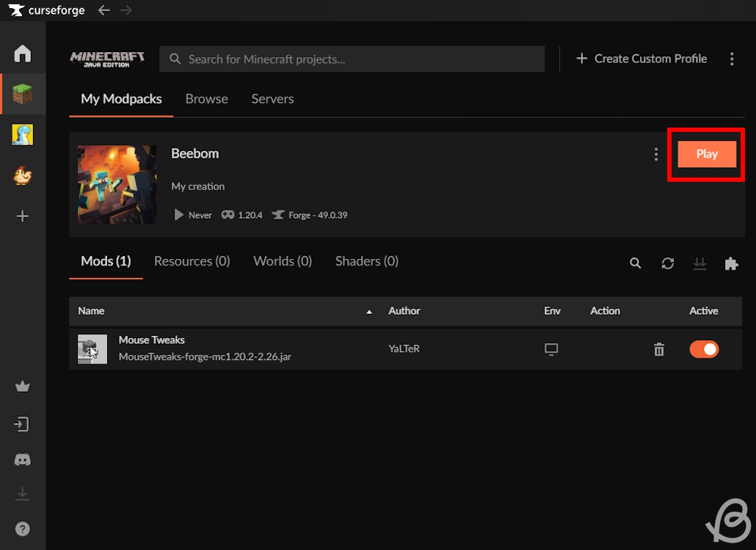Viewport: 756px width, 550px height.
Task: Click Create Custom Profile
Action: coord(641,59)
